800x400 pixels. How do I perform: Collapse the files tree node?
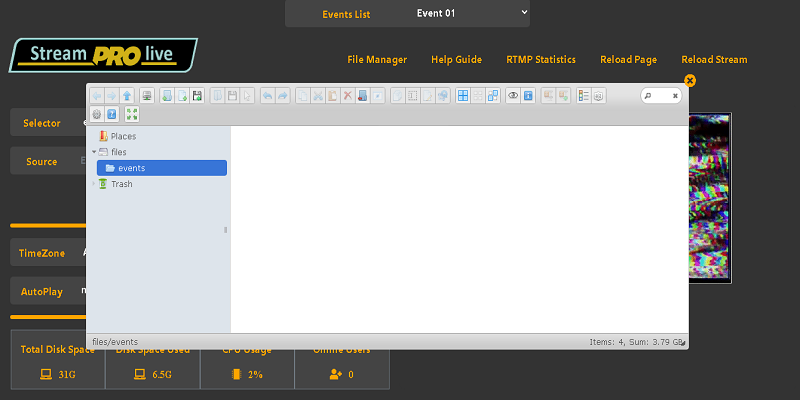coord(93,152)
